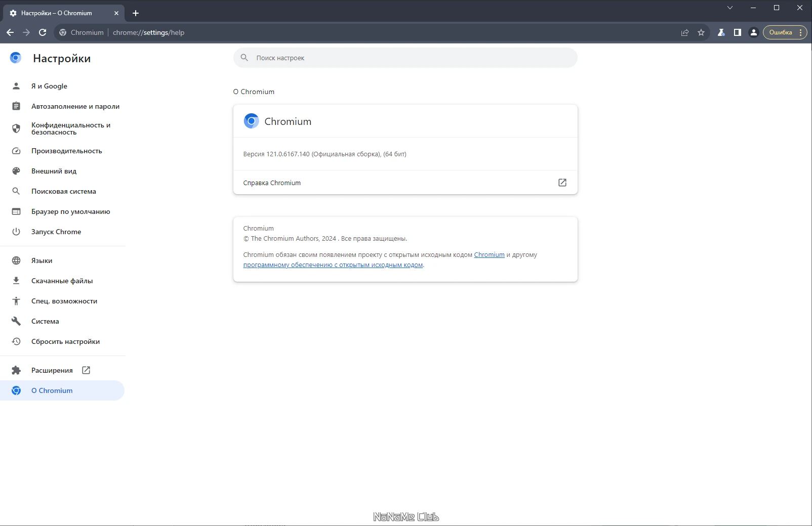Open Браузер по умолчанию section
Viewport: 812px width, 526px height.
click(62, 211)
